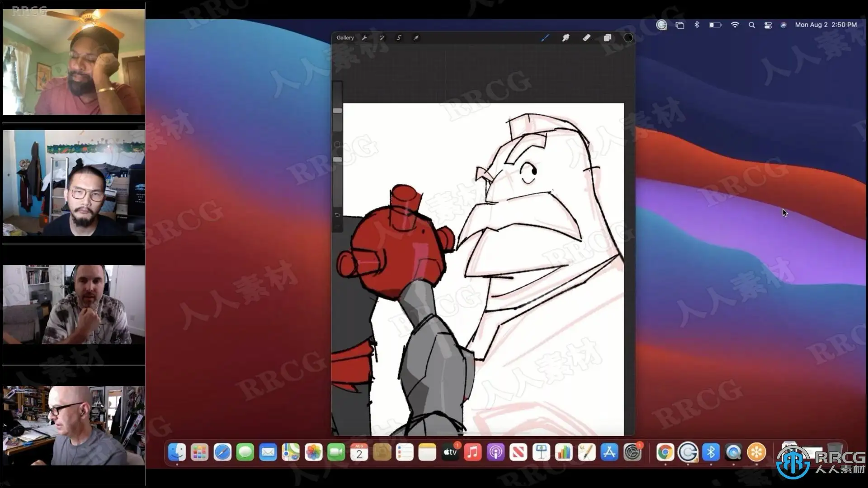The height and width of the screenshot is (488, 868).
Task: Open the Adjustments magic wand menu
Action: coord(382,38)
